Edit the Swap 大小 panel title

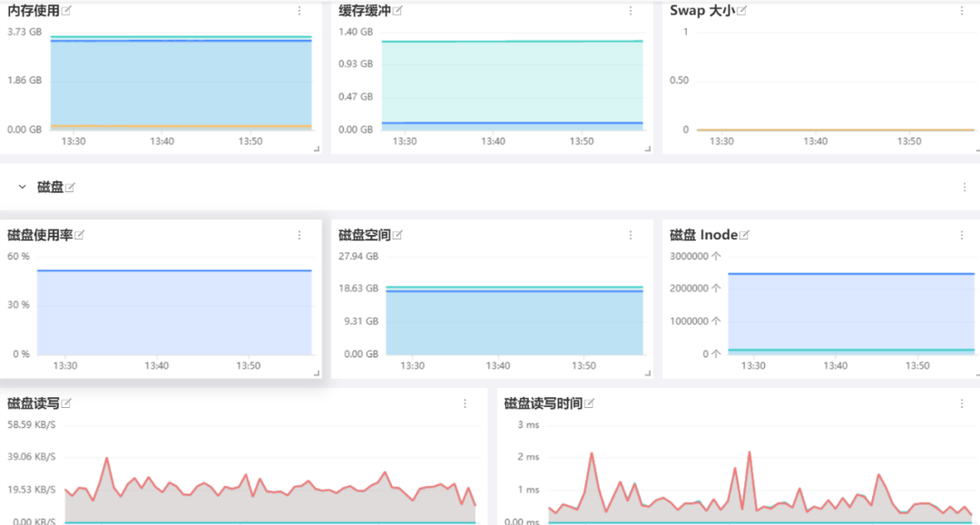coord(742,11)
